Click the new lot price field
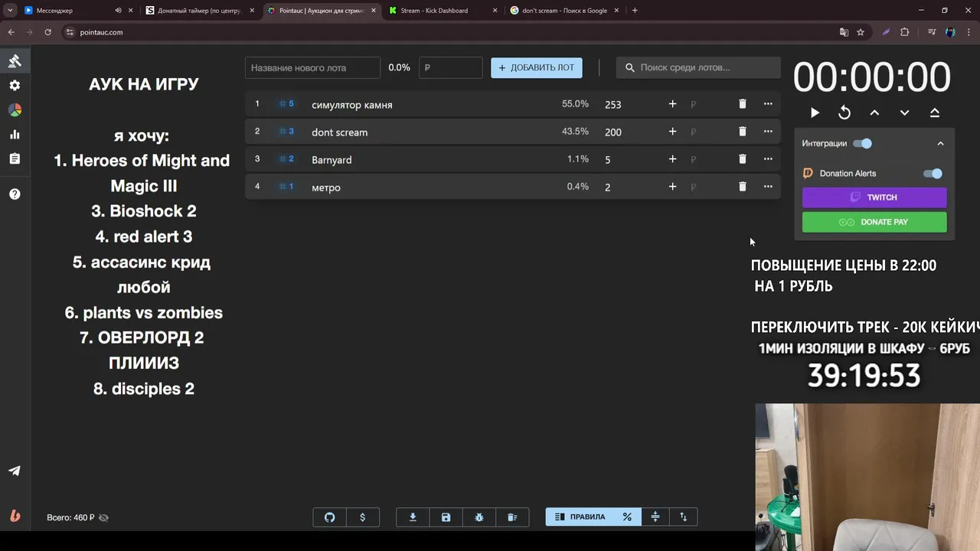 (450, 67)
